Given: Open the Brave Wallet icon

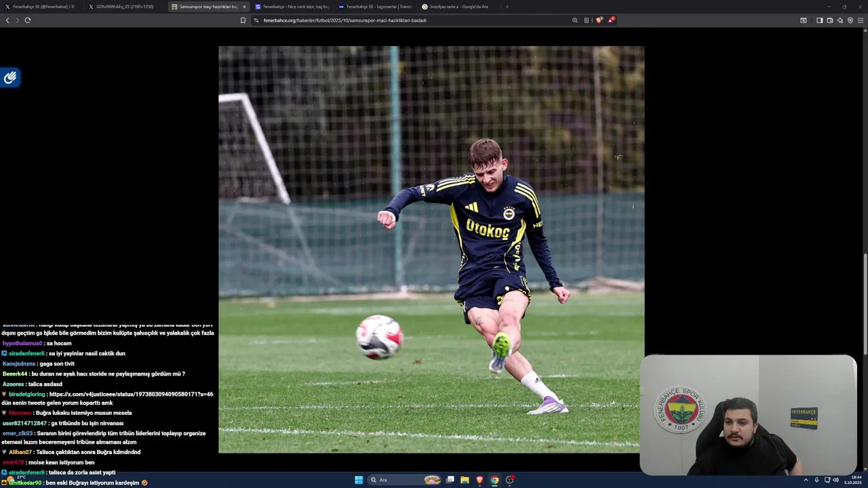Looking at the screenshot, I should coord(829,20).
